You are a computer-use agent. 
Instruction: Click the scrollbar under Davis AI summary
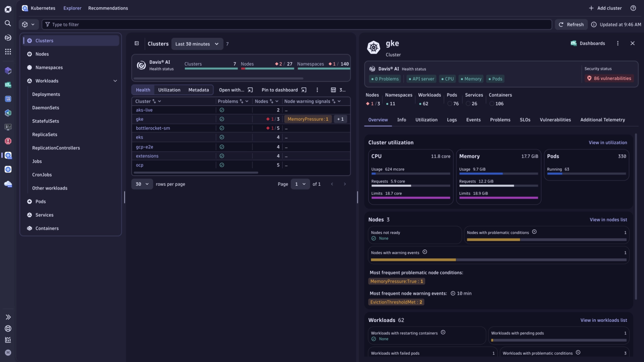point(218,78)
